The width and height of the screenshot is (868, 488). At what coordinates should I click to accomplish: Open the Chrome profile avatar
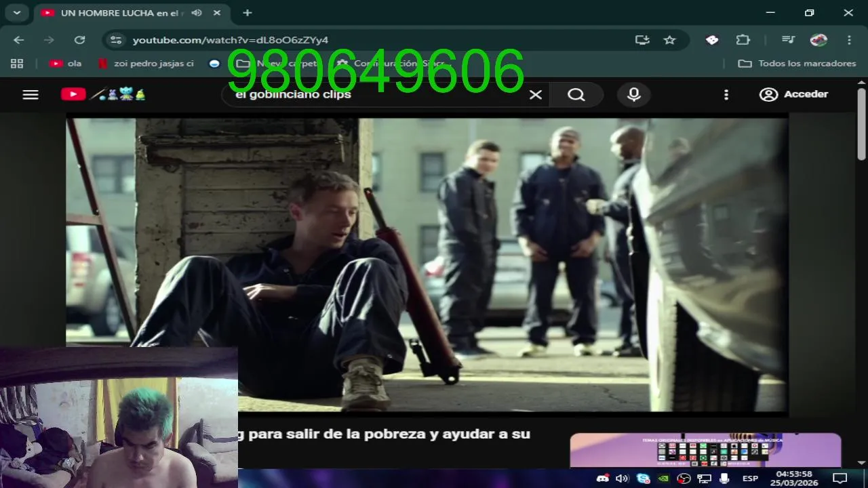[x=818, y=40]
